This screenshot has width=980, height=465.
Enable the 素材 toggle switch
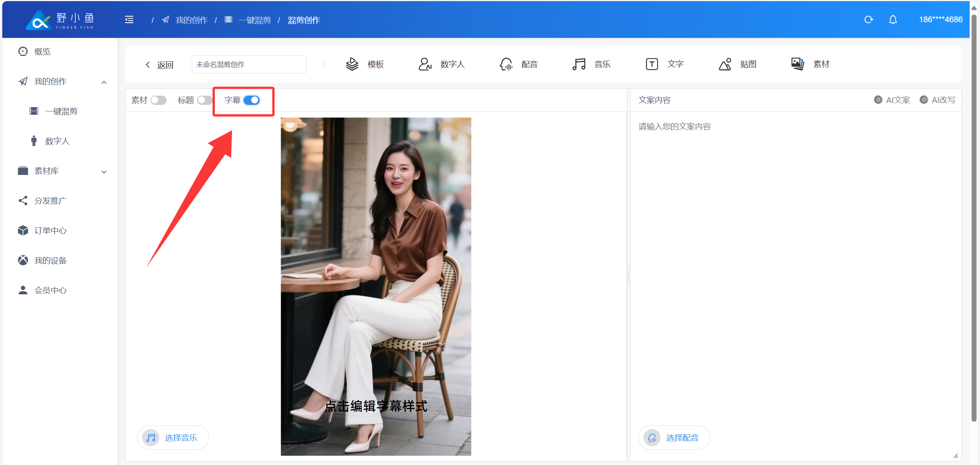tap(158, 100)
